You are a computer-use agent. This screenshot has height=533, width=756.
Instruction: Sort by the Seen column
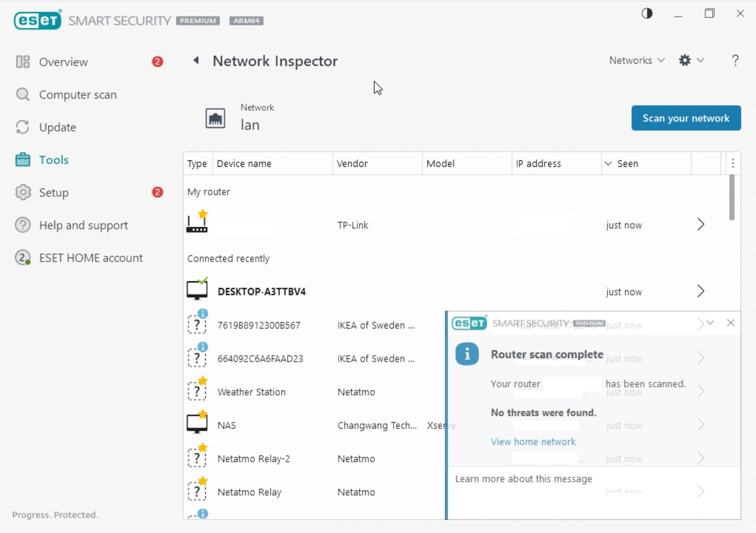[646, 163]
